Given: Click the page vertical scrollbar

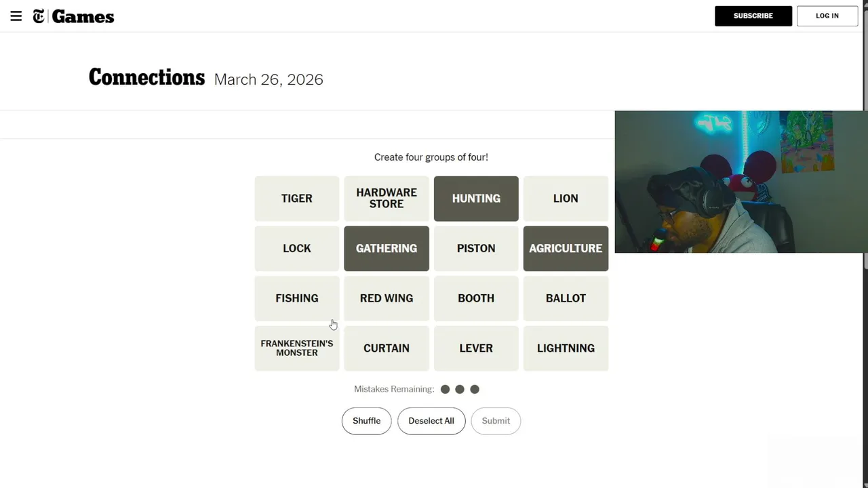Looking at the screenshot, I should [x=865, y=203].
